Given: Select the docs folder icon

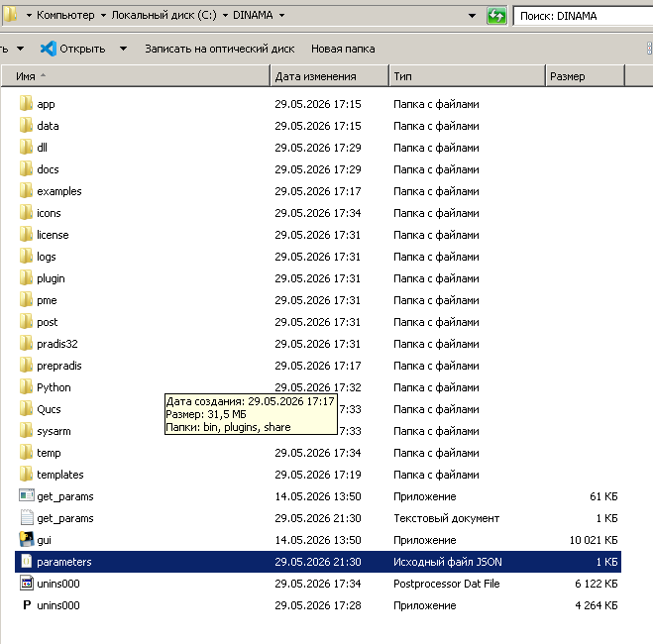Looking at the screenshot, I should [x=26, y=168].
